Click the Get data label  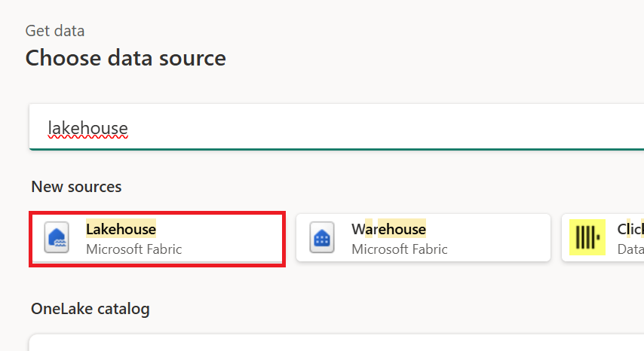coord(55,31)
